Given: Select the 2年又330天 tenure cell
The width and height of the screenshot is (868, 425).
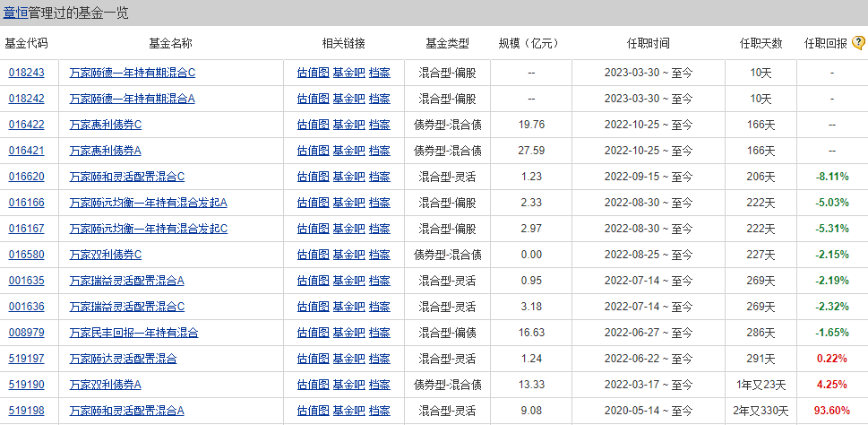Looking at the screenshot, I should pyautogui.click(x=761, y=412).
